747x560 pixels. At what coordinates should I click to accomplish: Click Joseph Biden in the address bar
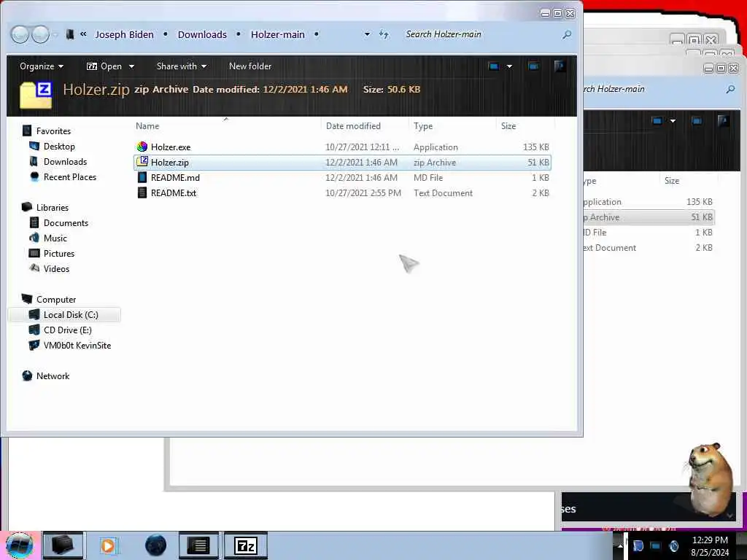[124, 34]
